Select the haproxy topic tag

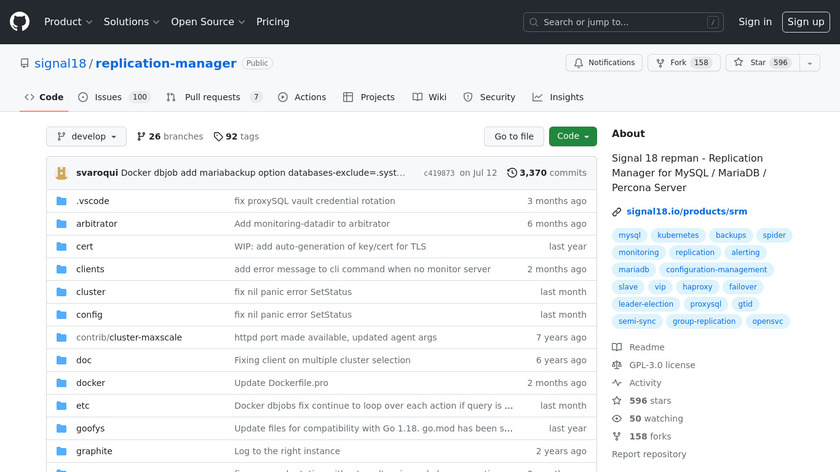[697, 287]
